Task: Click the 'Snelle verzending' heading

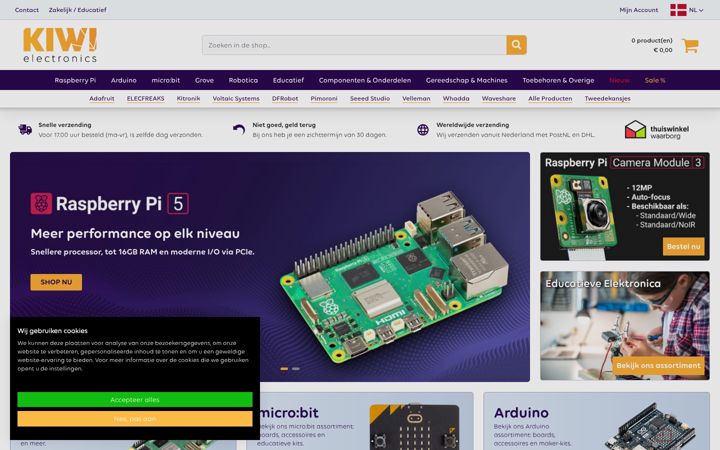Action: point(65,125)
